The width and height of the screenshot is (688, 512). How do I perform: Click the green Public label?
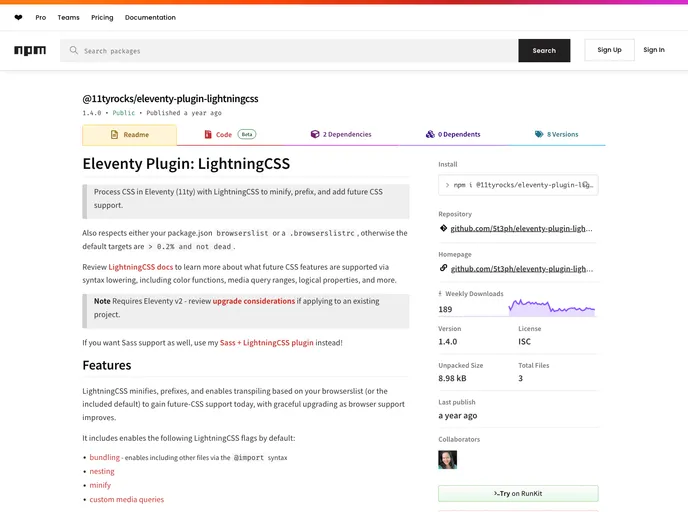click(124, 113)
